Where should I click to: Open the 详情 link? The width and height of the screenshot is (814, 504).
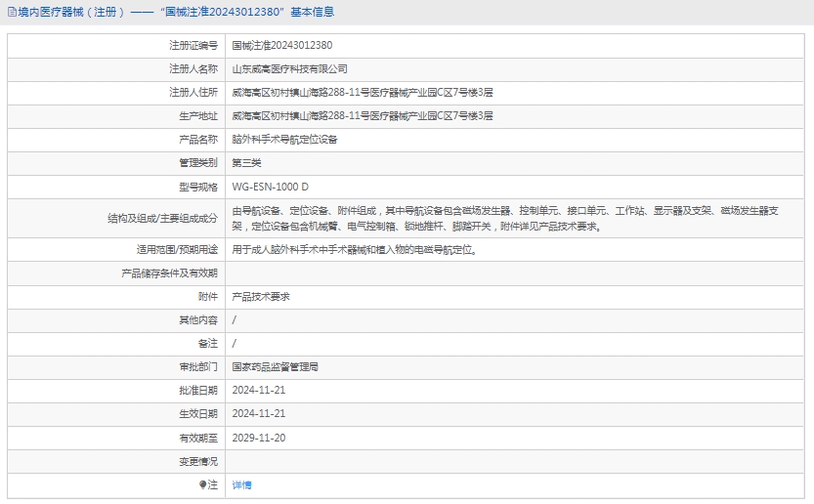241,485
